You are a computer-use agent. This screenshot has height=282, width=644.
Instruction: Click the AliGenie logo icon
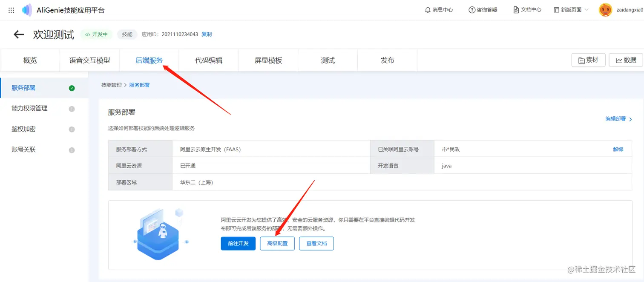click(27, 10)
